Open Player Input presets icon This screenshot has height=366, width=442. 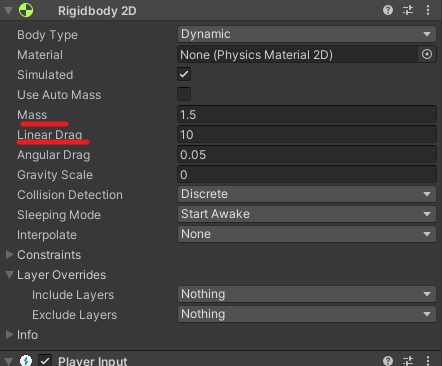[408, 360]
